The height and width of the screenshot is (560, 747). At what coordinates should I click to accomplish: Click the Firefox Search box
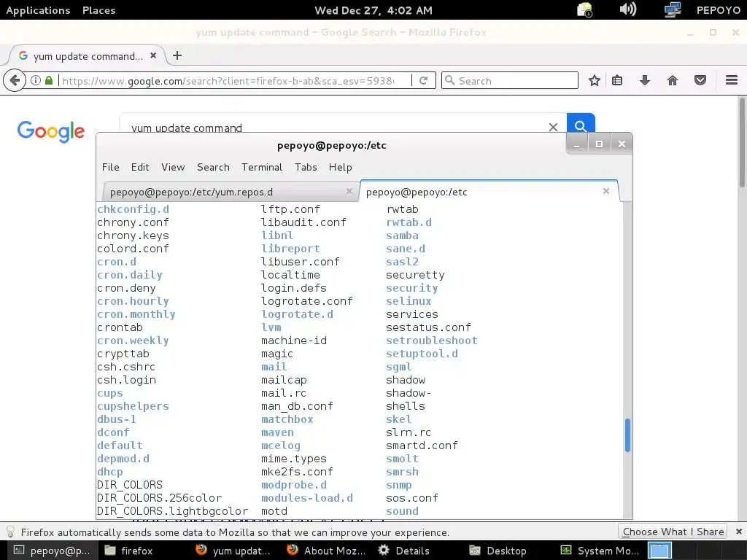coord(510,80)
